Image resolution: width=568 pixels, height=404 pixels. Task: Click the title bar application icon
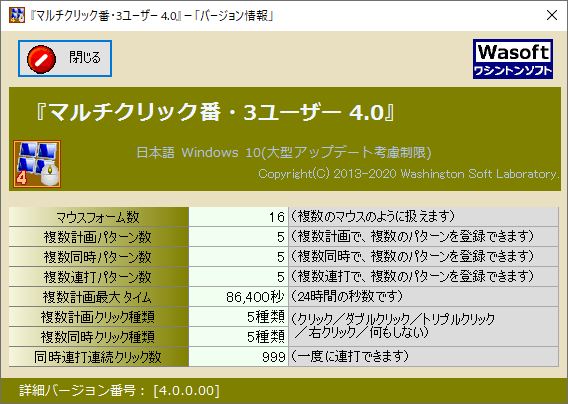point(17,15)
